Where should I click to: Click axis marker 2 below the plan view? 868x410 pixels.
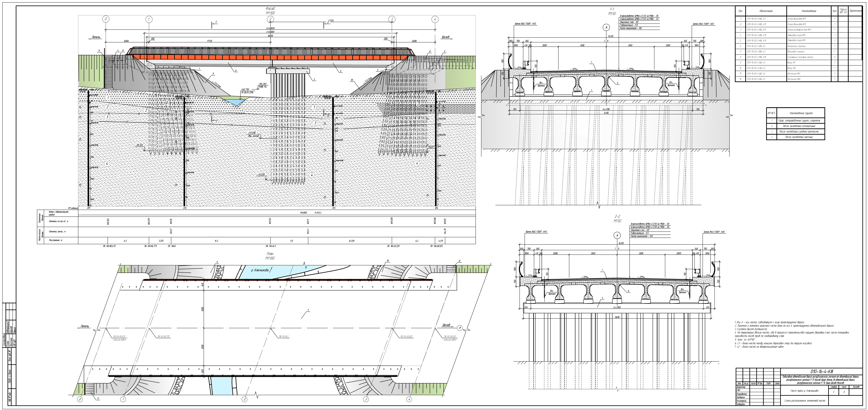pos(245,400)
